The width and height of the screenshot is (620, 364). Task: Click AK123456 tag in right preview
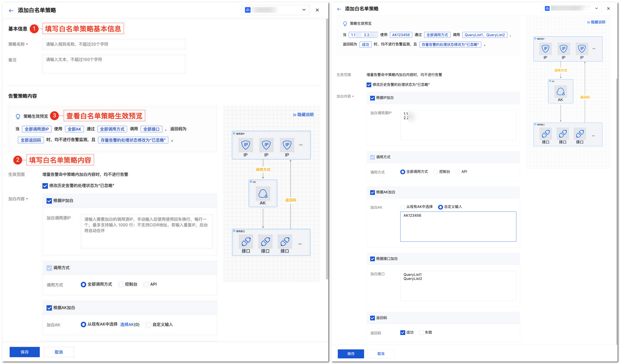pyautogui.click(x=401, y=35)
